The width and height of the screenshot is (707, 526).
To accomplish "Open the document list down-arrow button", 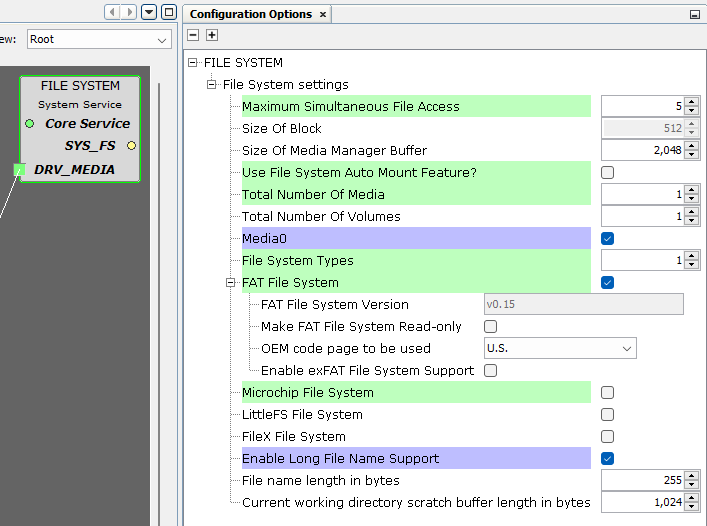I will [x=149, y=12].
